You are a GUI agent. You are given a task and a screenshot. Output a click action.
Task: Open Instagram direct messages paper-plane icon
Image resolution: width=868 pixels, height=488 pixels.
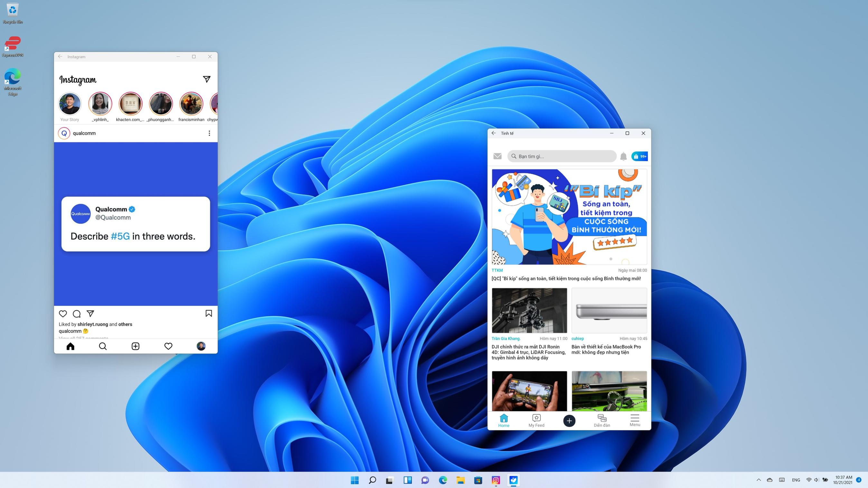pyautogui.click(x=207, y=79)
